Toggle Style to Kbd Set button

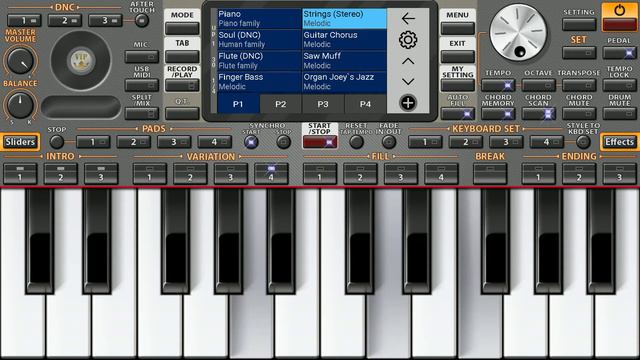(583, 142)
